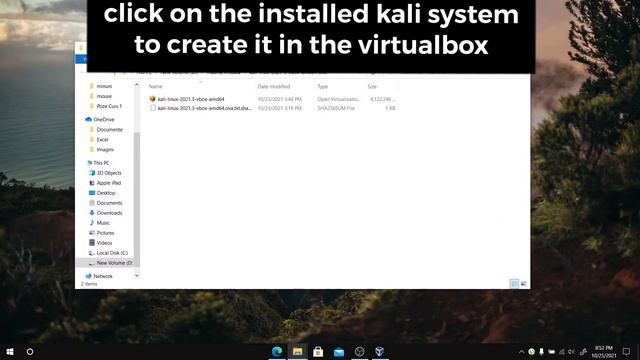
Task: Click the Music note icon
Action: point(92,223)
